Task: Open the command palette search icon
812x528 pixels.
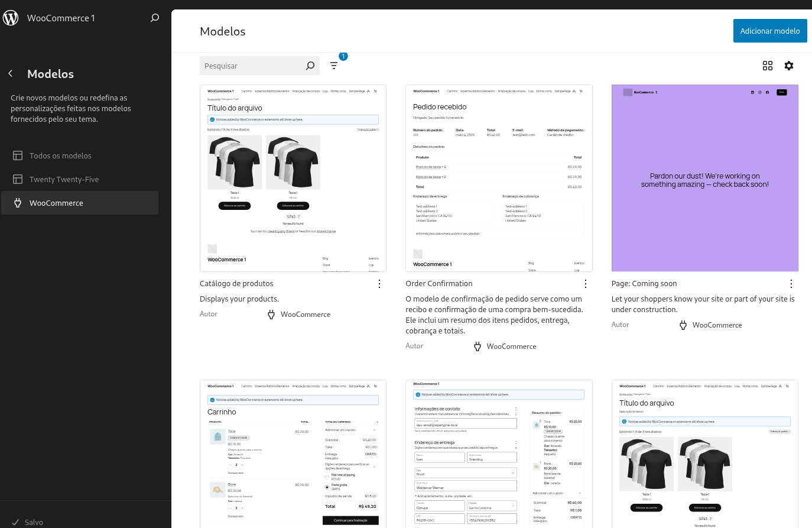Action: 155,18
